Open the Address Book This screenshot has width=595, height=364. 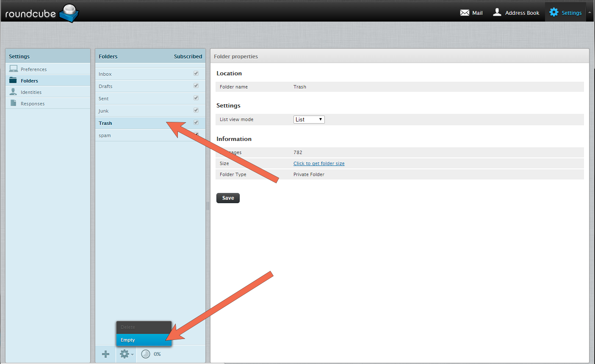coord(516,12)
